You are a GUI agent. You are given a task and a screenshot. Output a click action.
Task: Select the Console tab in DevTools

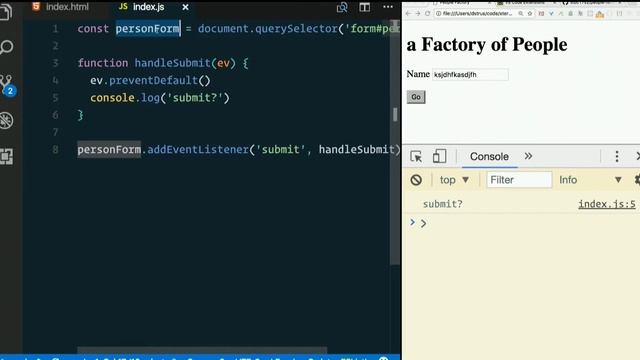489,156
